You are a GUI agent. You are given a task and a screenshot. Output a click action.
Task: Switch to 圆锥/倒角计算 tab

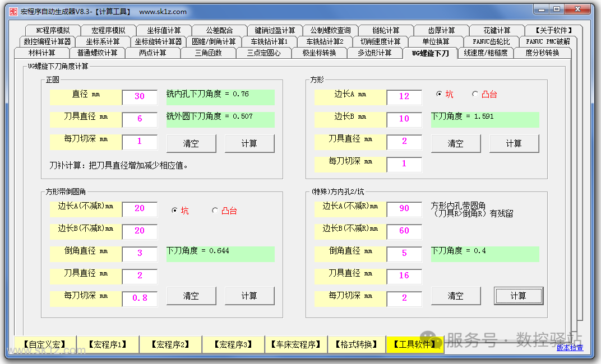[214, 41]
